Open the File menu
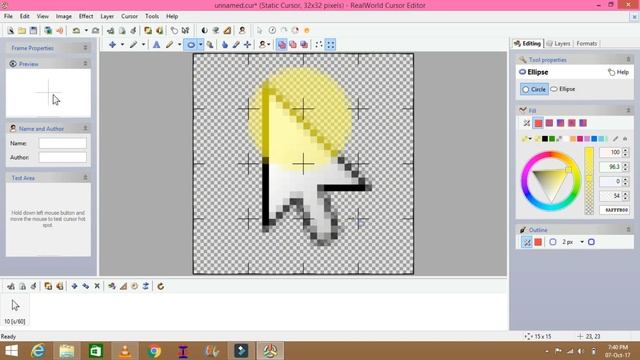Image resolution: width=640 pixels, height=360 pixels. point(8,16)
